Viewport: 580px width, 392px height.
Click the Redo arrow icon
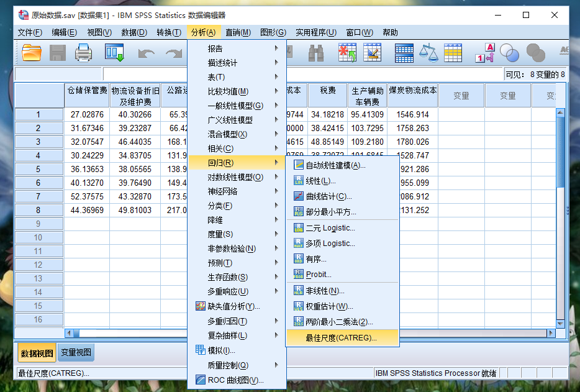(x=174, y=53)
